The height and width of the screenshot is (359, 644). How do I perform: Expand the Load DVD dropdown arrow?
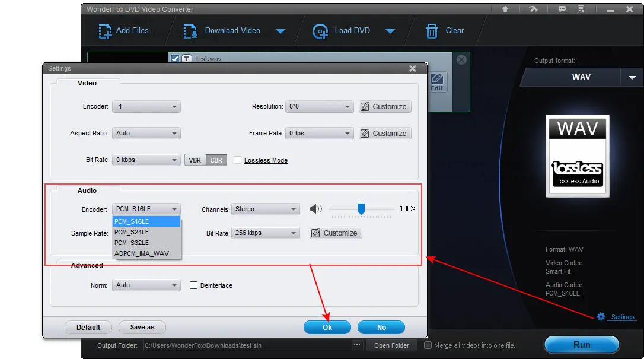391,31
